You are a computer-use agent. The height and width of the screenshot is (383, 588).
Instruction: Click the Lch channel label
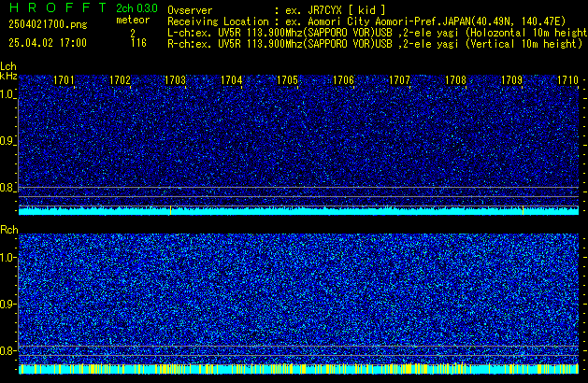click(8, 66)
